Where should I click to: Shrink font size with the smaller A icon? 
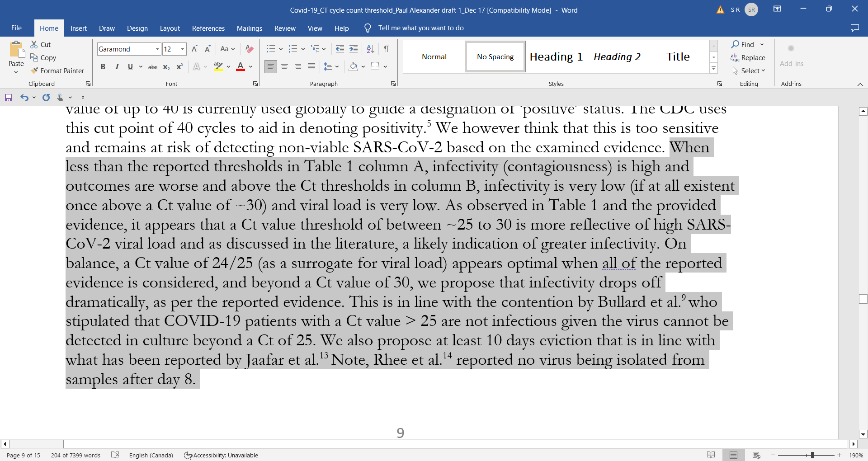click(x=208, y=49)
